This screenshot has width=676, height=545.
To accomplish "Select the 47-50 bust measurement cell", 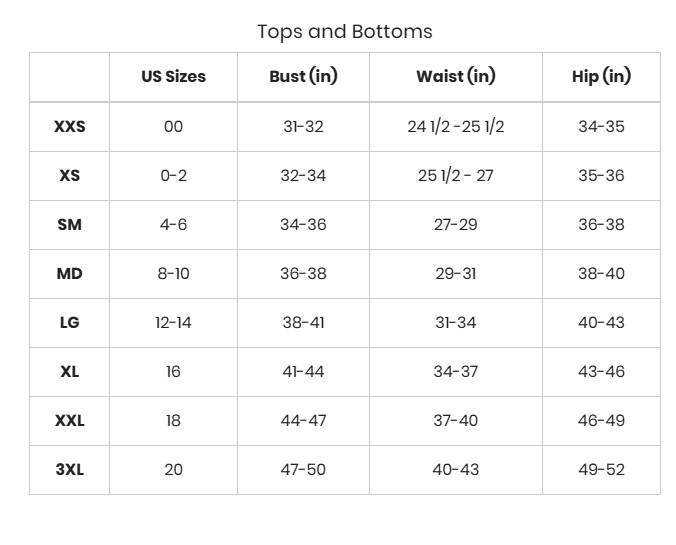I will tap(303, 470).
